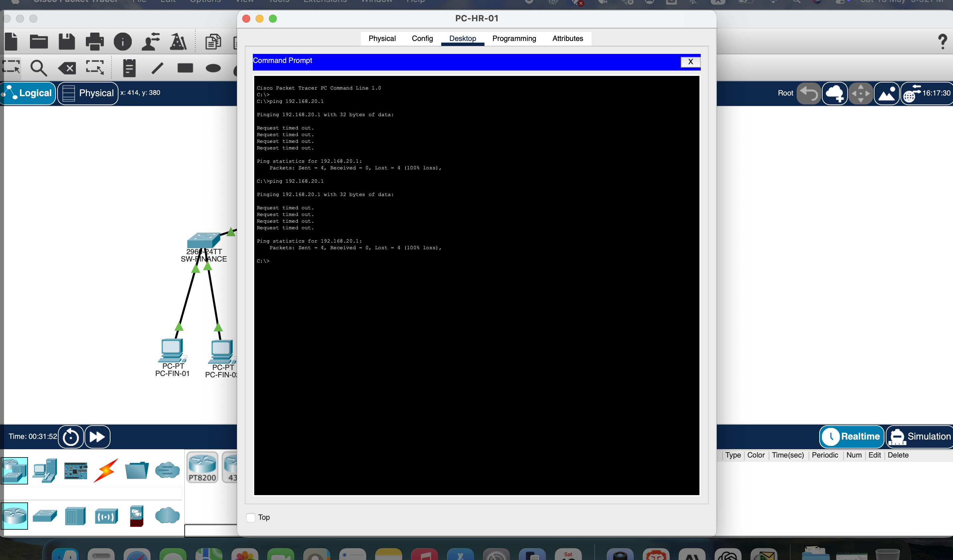Select the Routers subcategory icon
Image resolution: width=953 pixels, height=560 pixels.
point(14,516)
